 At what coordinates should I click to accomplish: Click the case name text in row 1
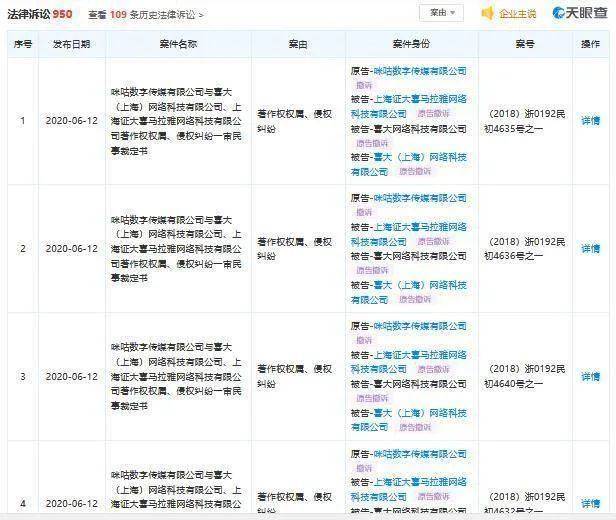tap(176, 121)
